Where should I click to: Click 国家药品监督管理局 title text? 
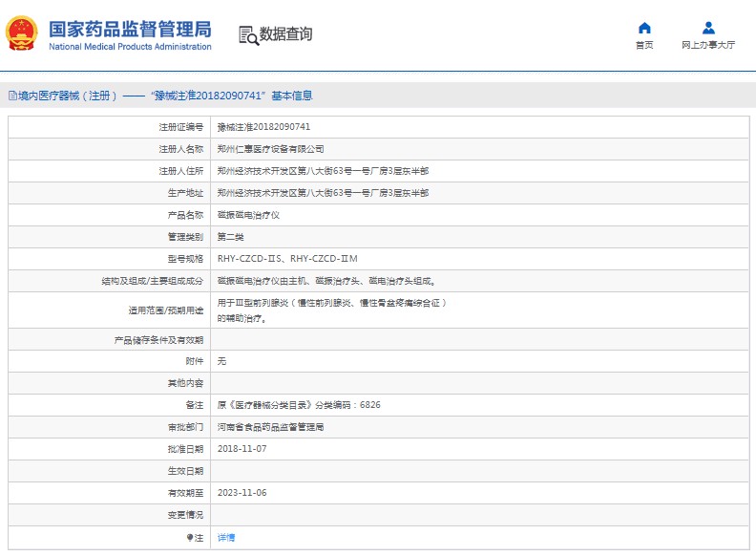[130, 30]
